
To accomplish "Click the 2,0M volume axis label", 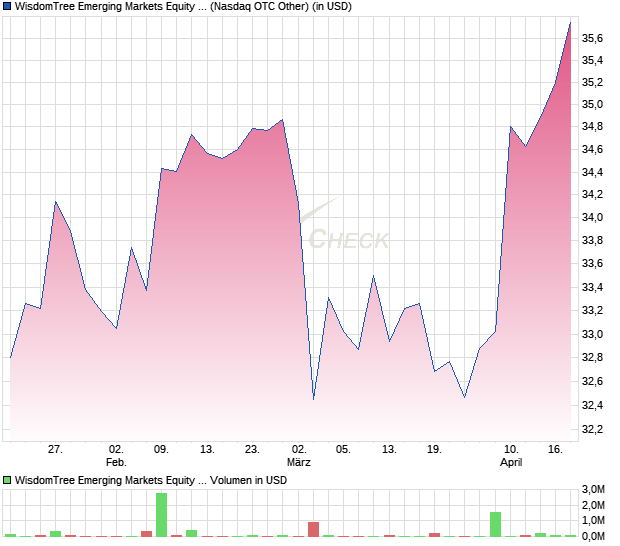I will point(593,505).
